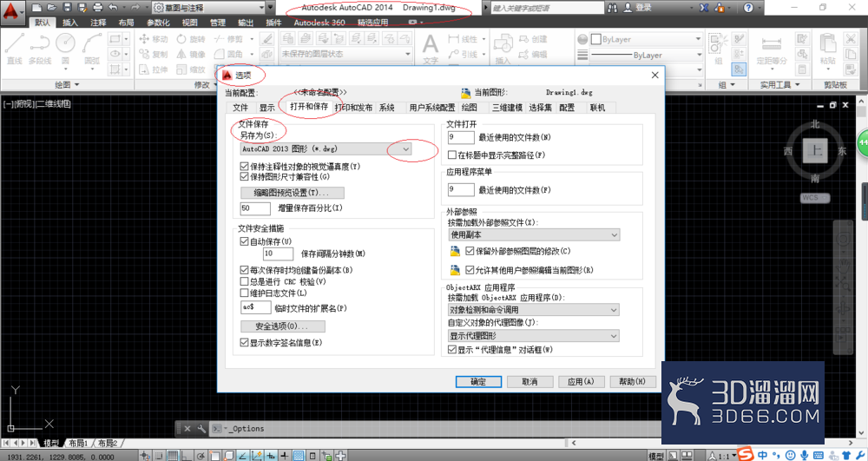Viewport: 868px width, 461px height.
Task: Click the keyword search box in title bar
Action: (x=547, y=8)
